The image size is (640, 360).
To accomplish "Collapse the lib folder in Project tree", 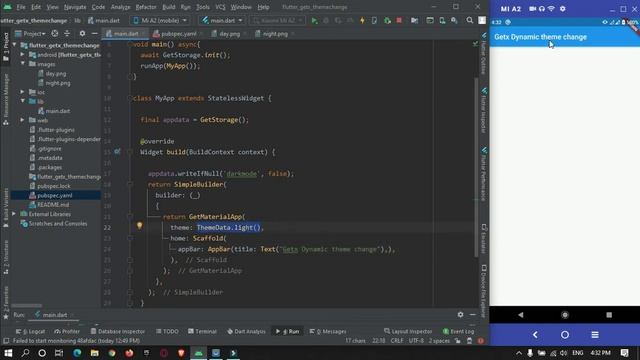I will [x=22, y=102].
